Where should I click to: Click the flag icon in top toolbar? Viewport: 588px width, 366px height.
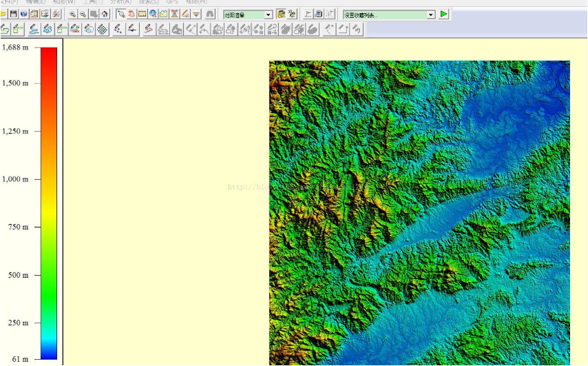[x=308, y=14]
